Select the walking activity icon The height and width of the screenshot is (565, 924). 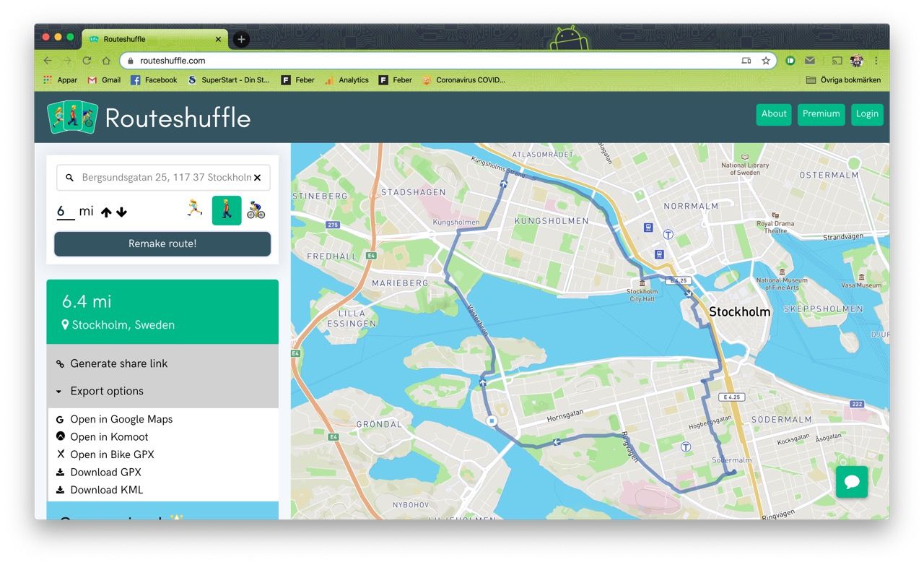click(x=227, y=210)
